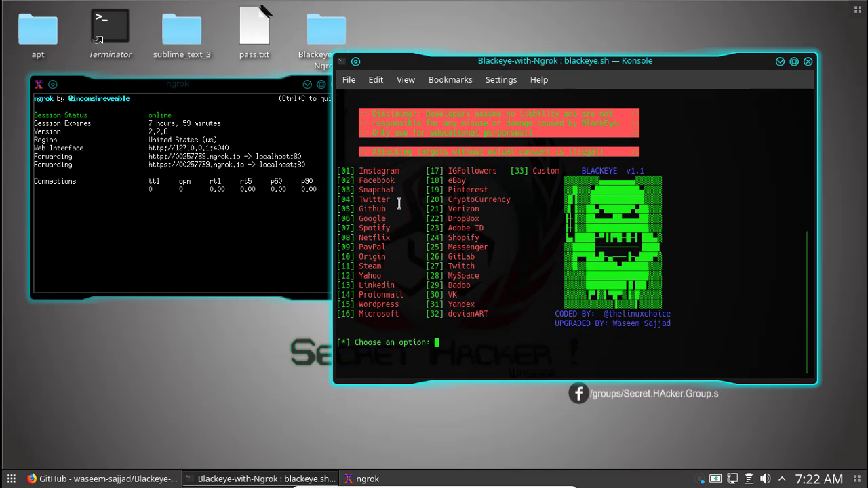Click the '[05] Github' option text
The height and width of the screenshot is (488, 868).
(x=361, y=209)
